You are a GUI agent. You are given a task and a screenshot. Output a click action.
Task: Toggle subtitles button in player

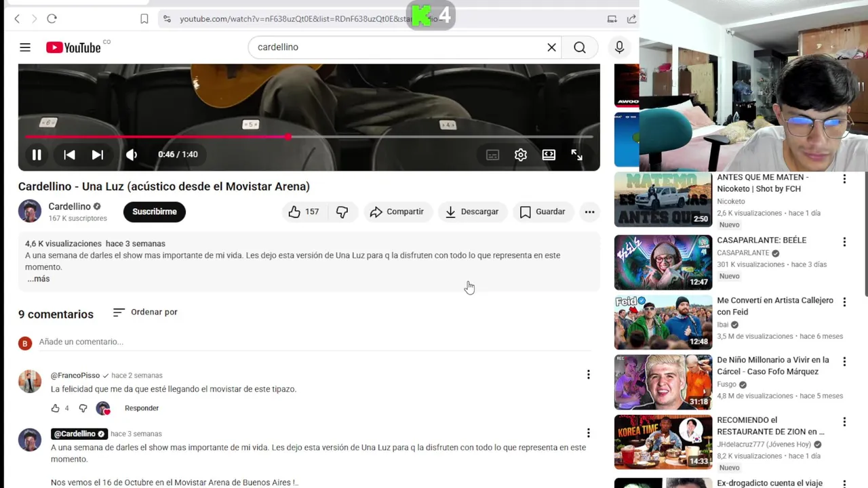coord(493,155)
